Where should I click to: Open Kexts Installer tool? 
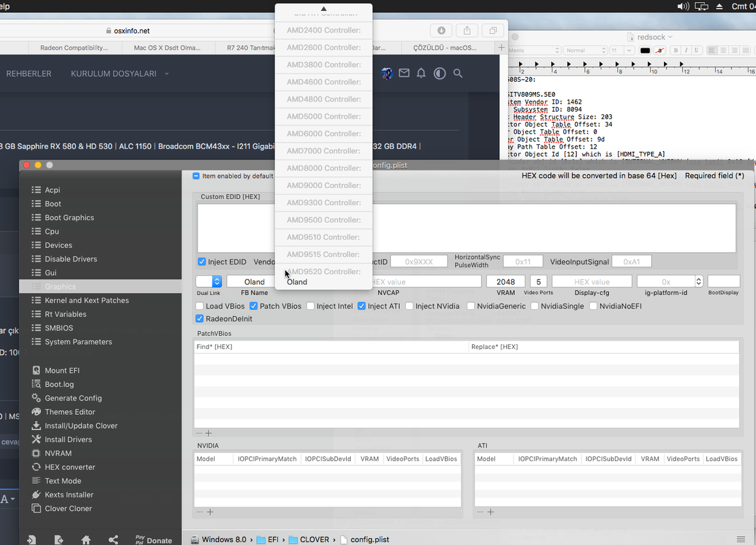69,495
